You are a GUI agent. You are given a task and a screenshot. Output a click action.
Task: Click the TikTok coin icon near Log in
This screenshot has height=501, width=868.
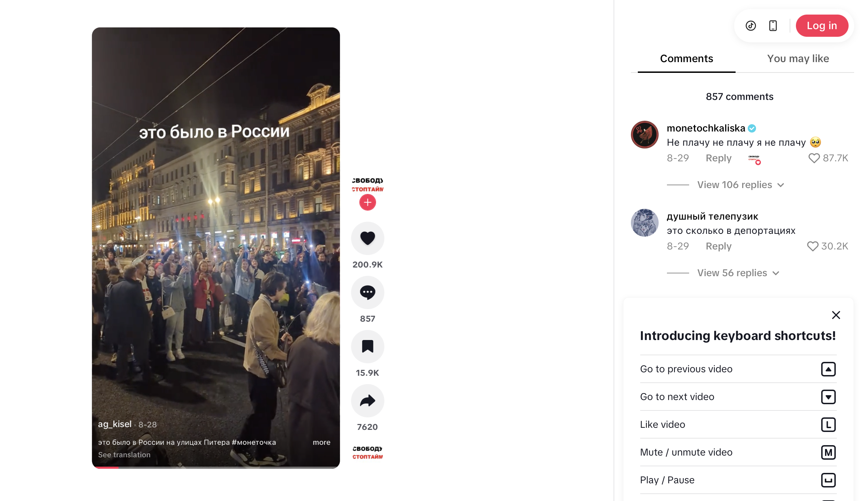pos(751,26)
